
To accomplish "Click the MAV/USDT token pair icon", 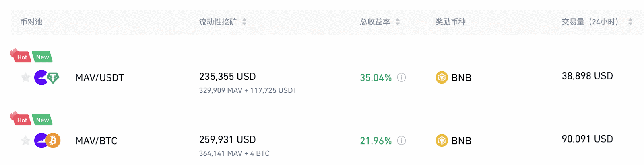I will pos(47,77).
